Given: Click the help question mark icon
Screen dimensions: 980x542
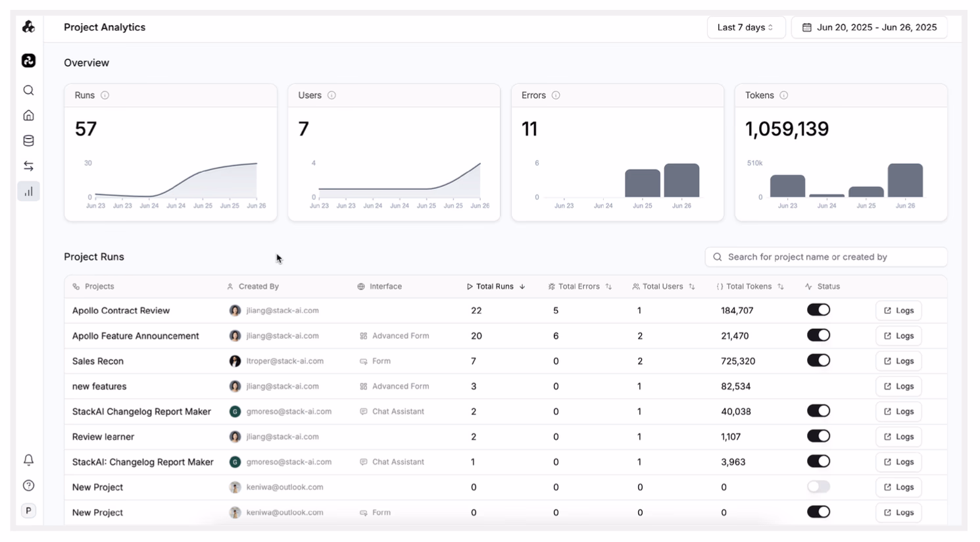Looking at the screenshot, I should click(x=28, y=485).
